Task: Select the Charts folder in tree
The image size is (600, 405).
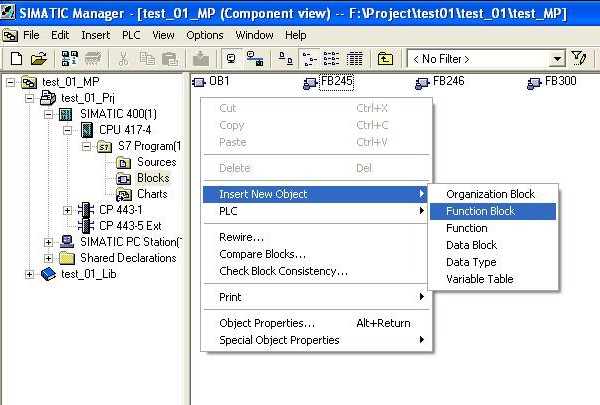Action: click(152, 194)
